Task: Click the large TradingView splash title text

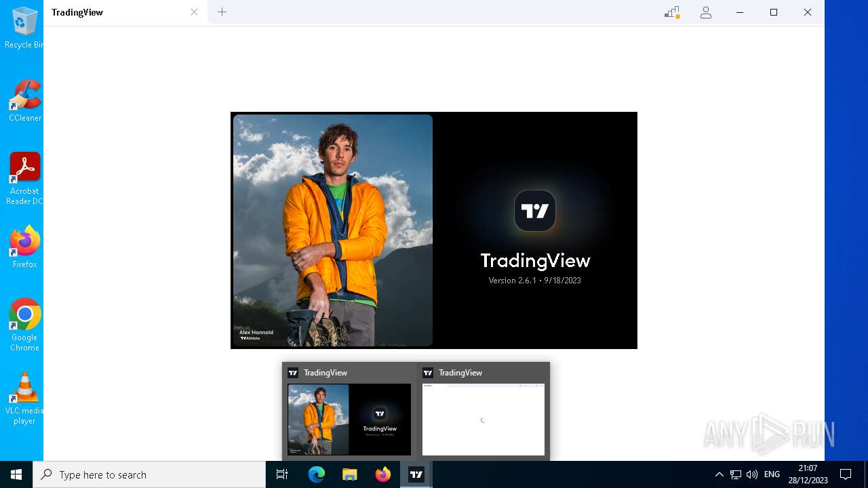Action: tap(535, 260)
